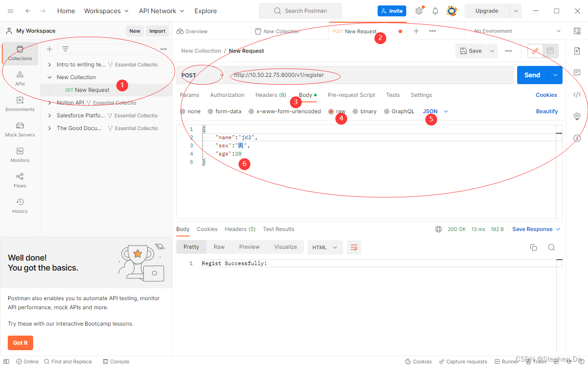Create new collection with plus icon
Image resolution: width=588 pixels, height=367 pixels.
point(50,49)
